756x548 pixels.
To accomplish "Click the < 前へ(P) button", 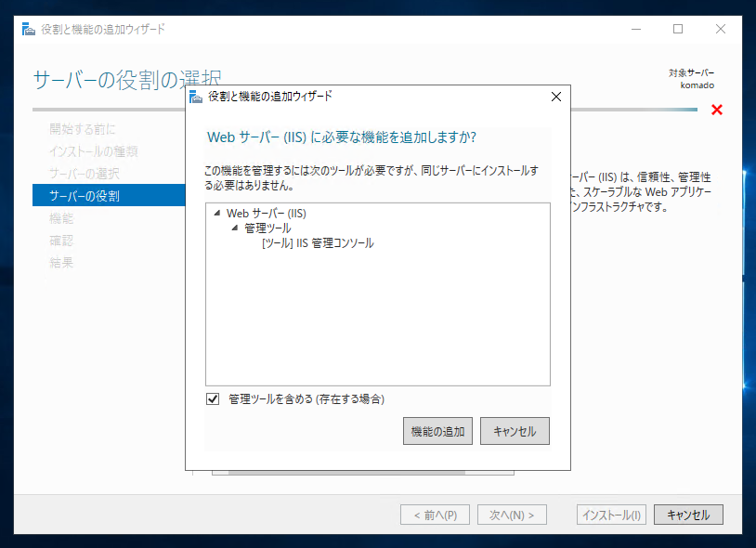I will tap(435, 515).
